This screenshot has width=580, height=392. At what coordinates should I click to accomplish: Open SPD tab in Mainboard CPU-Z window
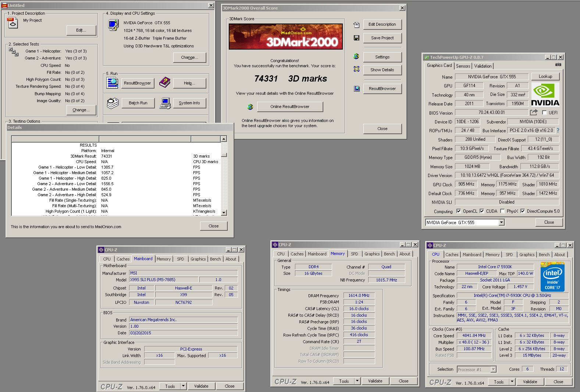point(181,259)
